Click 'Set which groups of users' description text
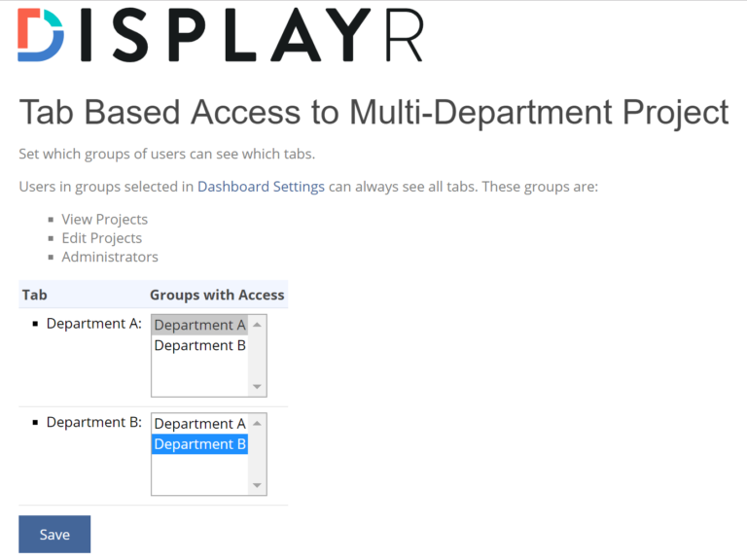The width and height of the screenshot is (747, 560). (x=166, y=155)
